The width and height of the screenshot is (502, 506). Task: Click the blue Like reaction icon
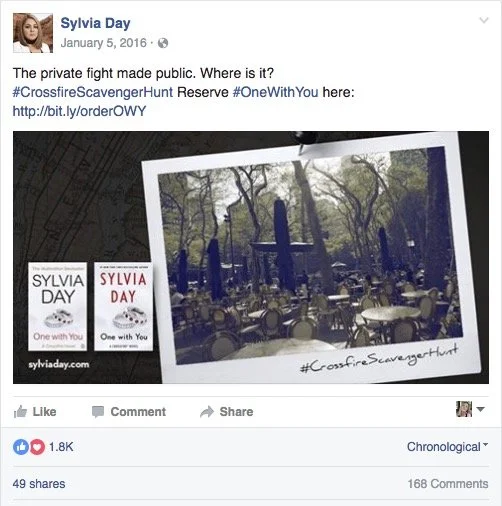click(21, 447)
